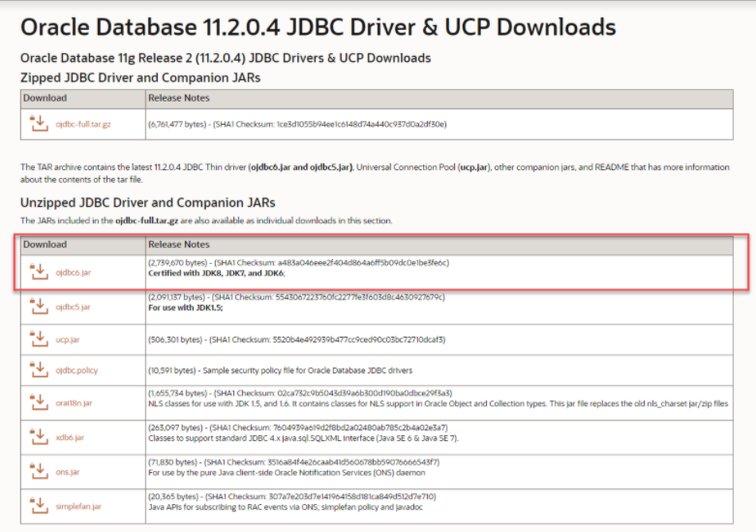Image resolution: width=756 pixels, height=532 pixels.
Task: Click download icon beside ons.jar
Action: 39,472
